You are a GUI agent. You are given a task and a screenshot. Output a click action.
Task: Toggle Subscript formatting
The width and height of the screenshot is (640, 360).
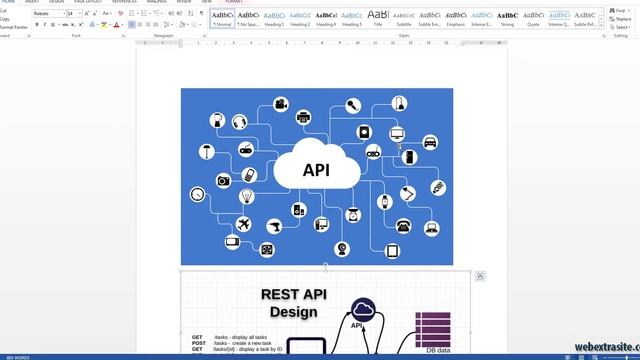pyautogui.click(x=73, y=25)
